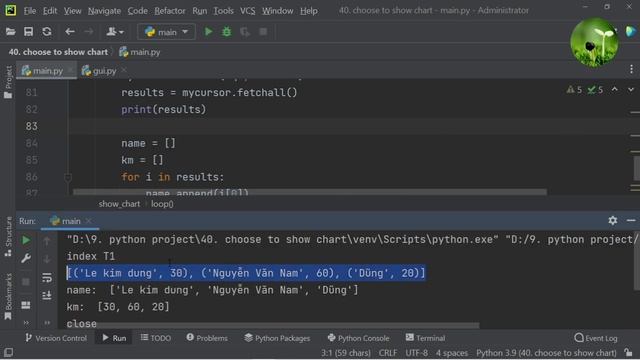Click the UTF-8 encoding status item

[x=416, y=353]
